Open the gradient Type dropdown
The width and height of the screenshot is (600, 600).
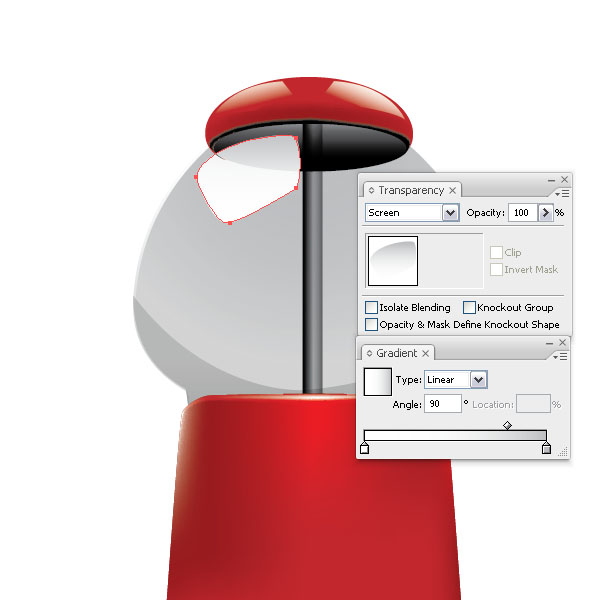point(478,380)
